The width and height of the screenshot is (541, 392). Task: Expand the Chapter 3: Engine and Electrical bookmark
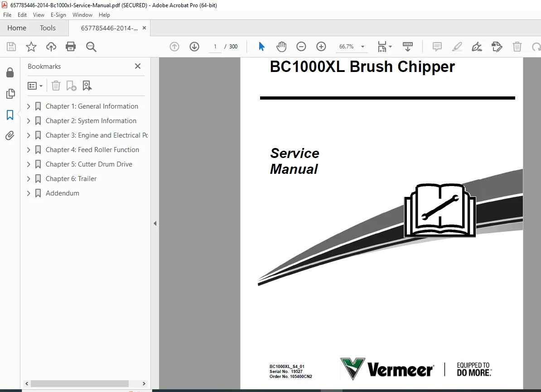[29, 135]
